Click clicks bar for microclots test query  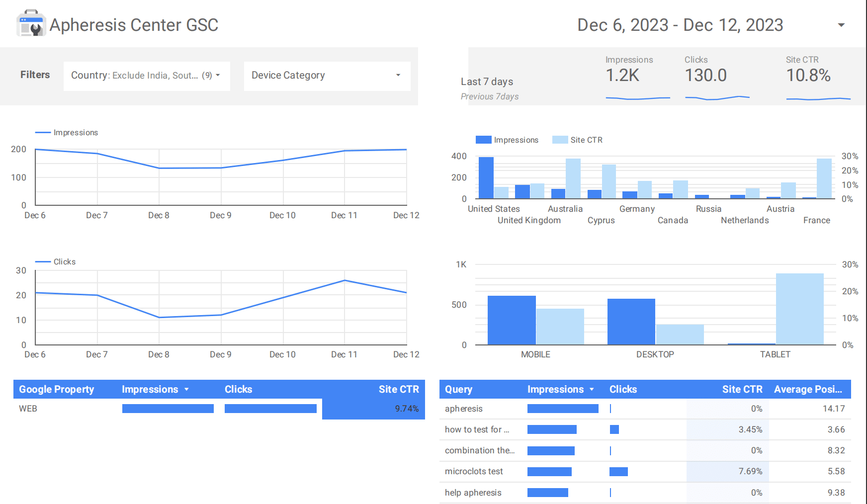coord(618,471)
